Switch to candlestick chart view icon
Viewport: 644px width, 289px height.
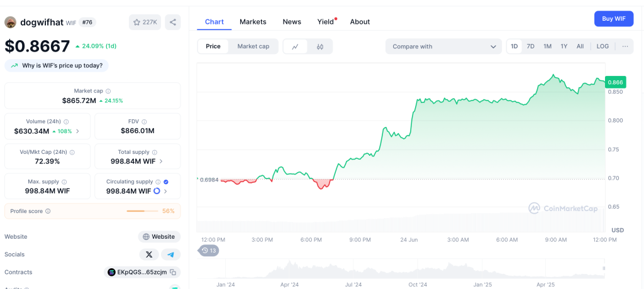(x=319, y=46)
